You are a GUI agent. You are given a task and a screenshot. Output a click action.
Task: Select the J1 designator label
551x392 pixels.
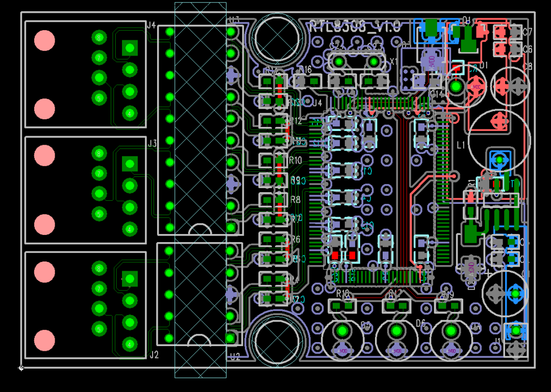pos(497,341)
